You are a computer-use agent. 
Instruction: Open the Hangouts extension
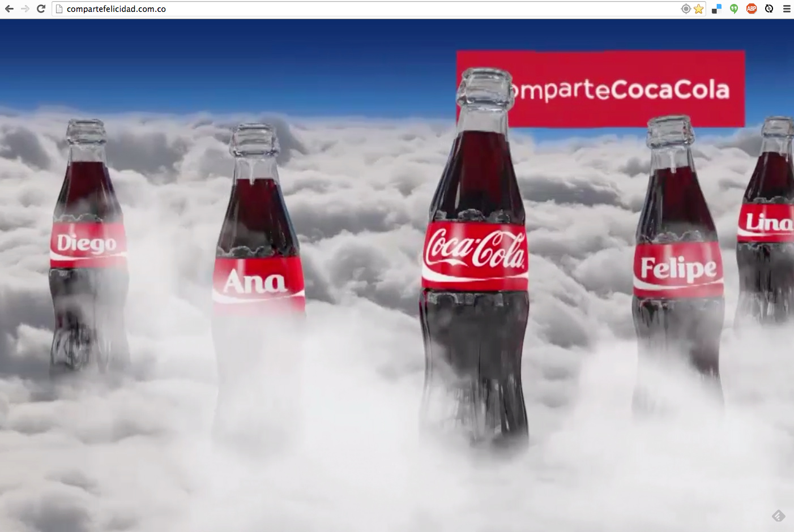(734, 8)
